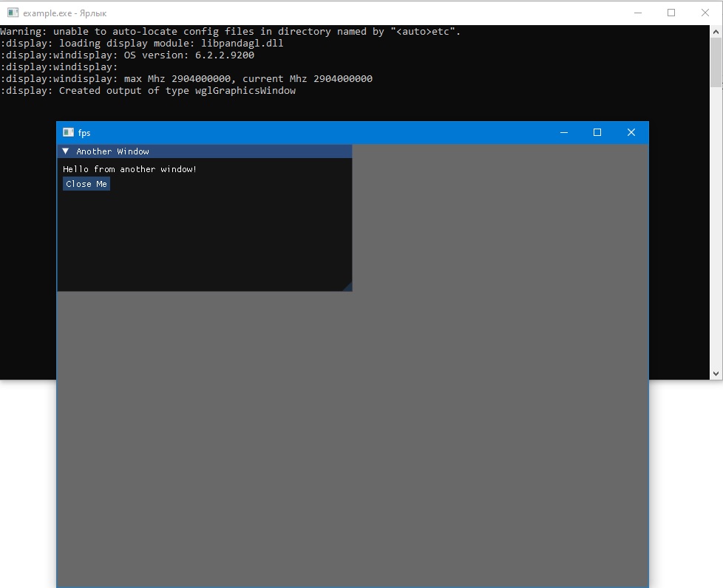
Task: Click the "Hello from another window!" text
Action: tap(129, 169)
